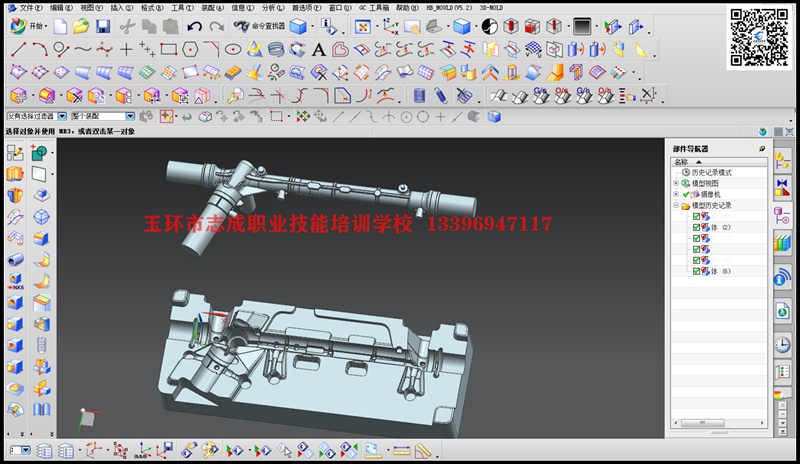Click the Cut scissors icon

[127, 26]
